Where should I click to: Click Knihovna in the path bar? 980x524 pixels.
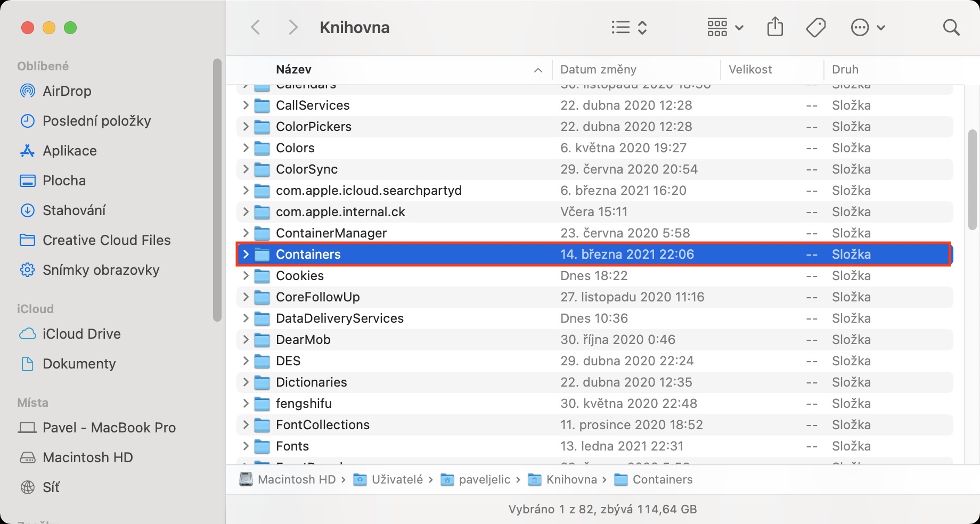point(562,479)
